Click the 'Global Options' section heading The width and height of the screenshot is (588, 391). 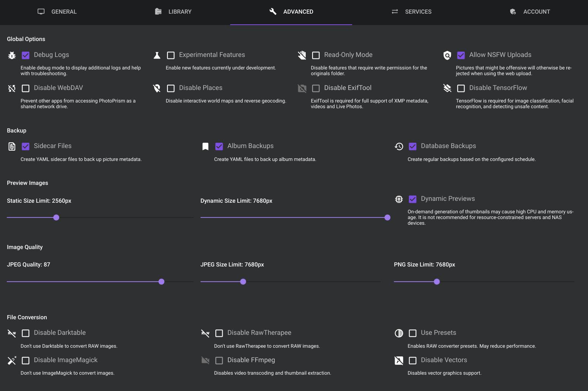tap(26, 39)
